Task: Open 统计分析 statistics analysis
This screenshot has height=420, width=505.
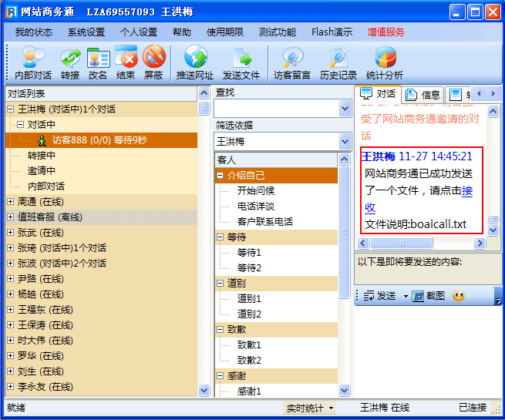Action: pyautogui.click(x=385, y=62)
